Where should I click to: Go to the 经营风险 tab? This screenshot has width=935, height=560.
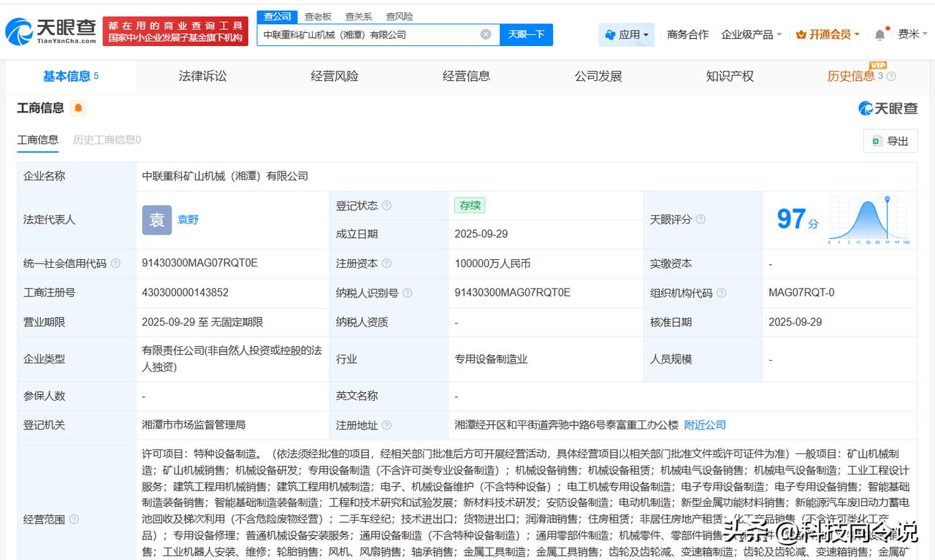[x=335, y=76]
